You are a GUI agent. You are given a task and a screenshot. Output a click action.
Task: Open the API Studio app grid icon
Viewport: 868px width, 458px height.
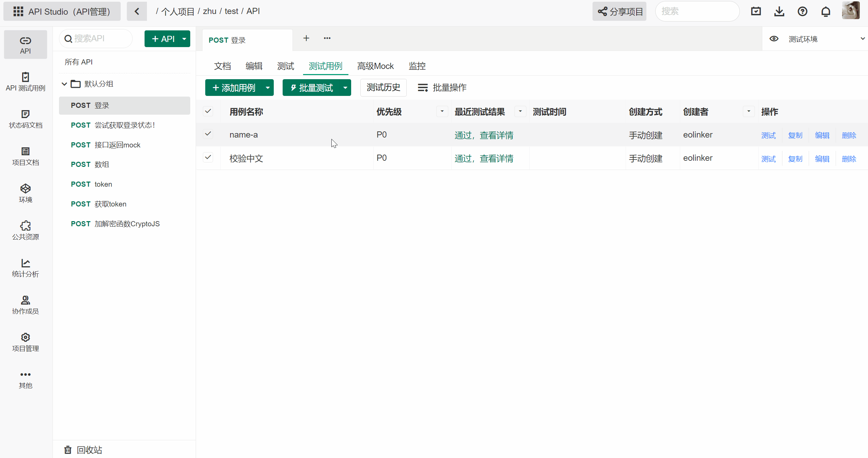coord(18,12)
